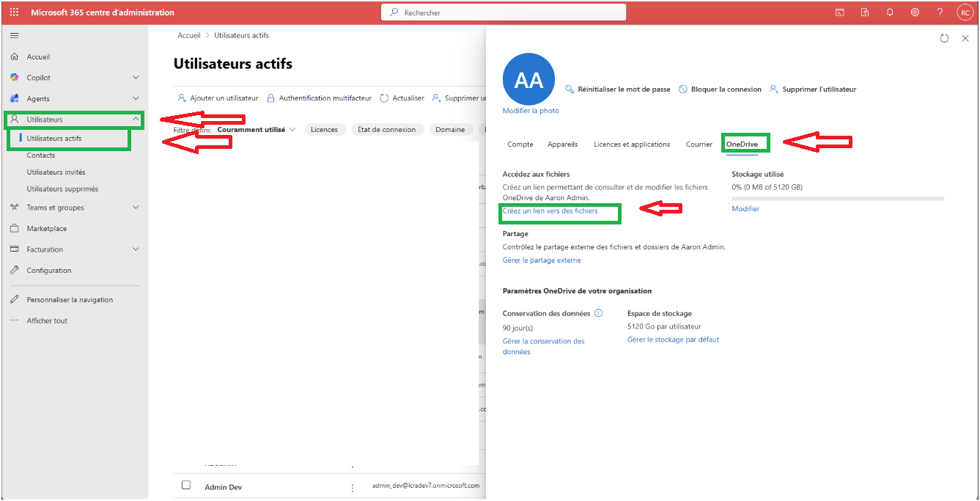Expand the Facturation section
This screenshot has height=501, width=980.
pos(136,249)
